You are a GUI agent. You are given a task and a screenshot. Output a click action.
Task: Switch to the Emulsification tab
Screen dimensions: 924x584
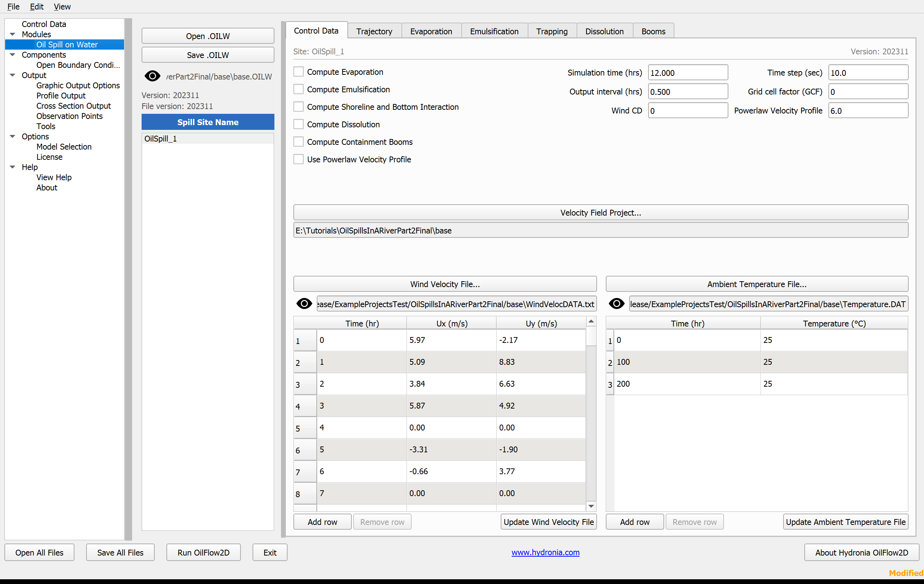[x=494, y=31]
